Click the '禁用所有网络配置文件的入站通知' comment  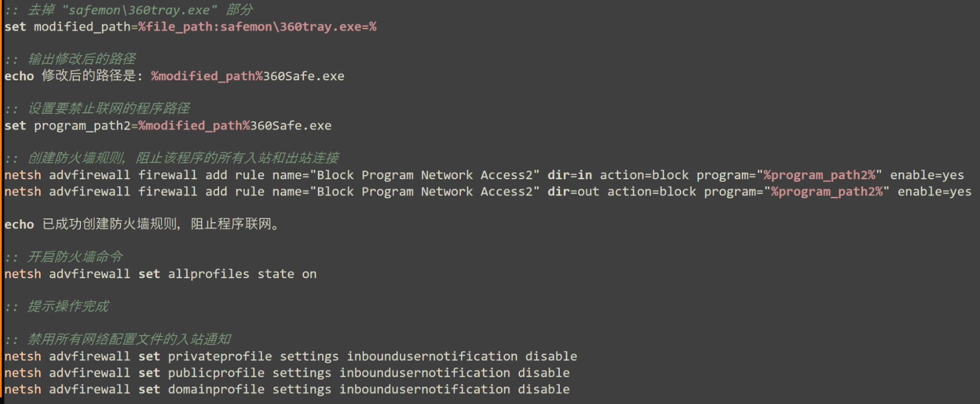pyautogui.click(x=129, y=339)
